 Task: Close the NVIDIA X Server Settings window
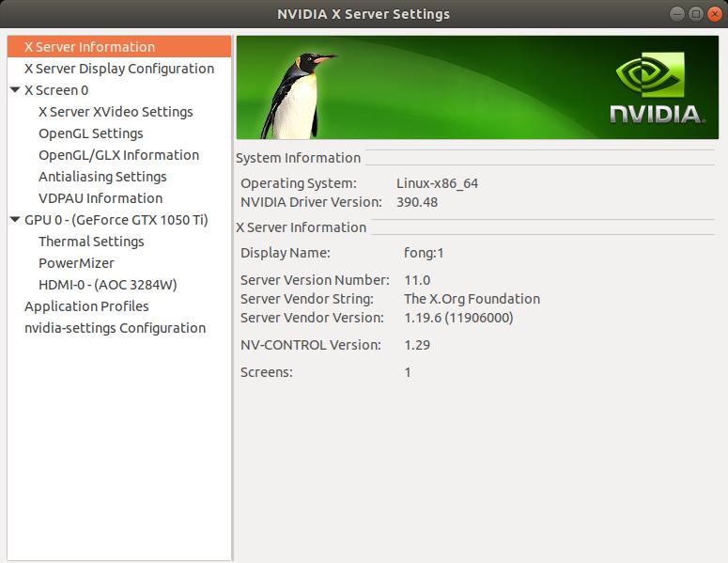(x=714, y=14)
